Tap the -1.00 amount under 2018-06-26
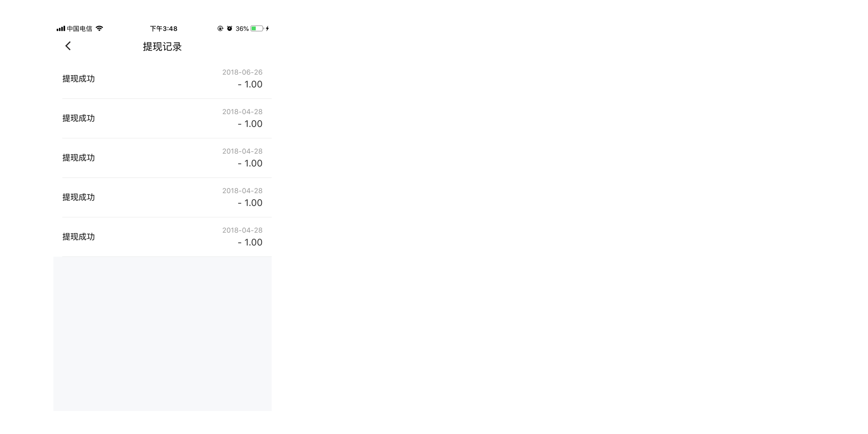This screenshot has width=868, height=434. [x=250, y=84]
